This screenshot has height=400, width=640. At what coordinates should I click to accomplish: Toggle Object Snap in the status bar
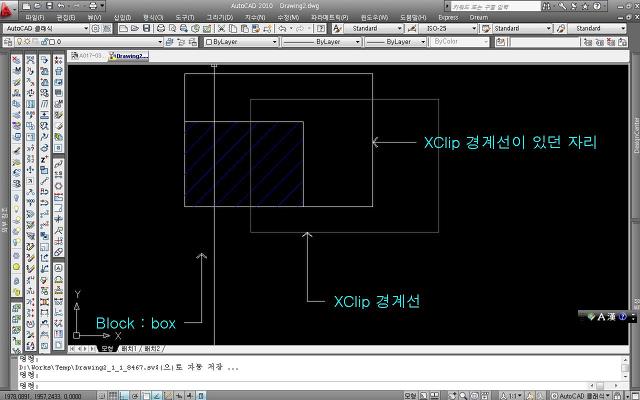pos(146,396)
